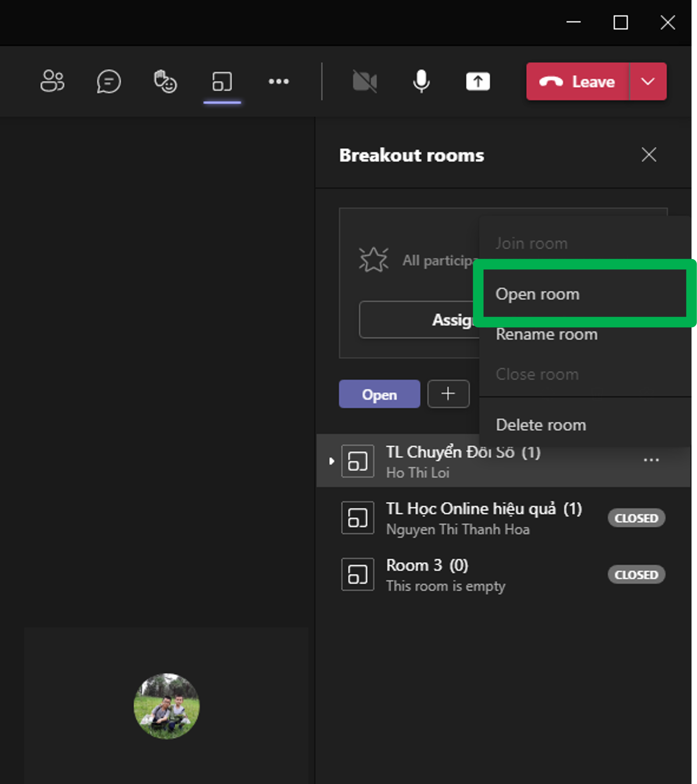Screen dimensions: 697x784
Task: Open the more actions ellipsis in toolbar
Action: pyautogui.click(x=279, y=81)
